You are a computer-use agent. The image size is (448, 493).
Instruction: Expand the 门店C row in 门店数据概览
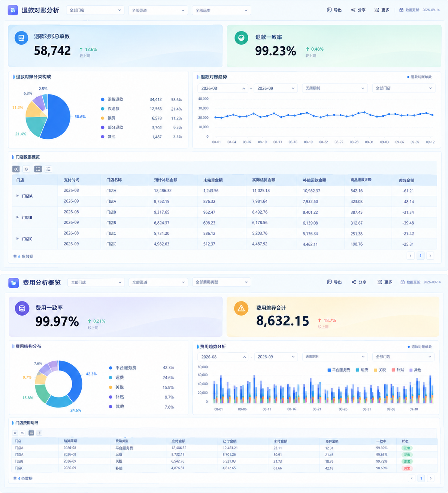(18, 238)
